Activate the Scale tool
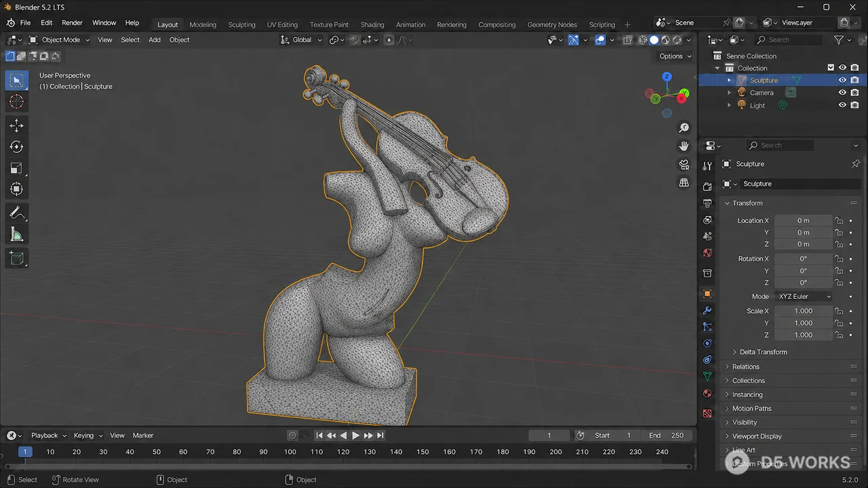 (x=17, y=168)
